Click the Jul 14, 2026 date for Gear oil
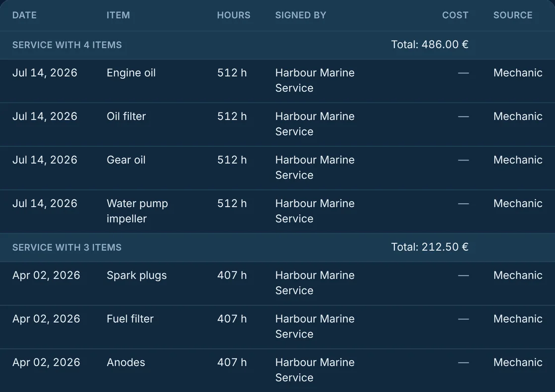The width and height of the screenshot is (555, 392). [x=45, y=160]
